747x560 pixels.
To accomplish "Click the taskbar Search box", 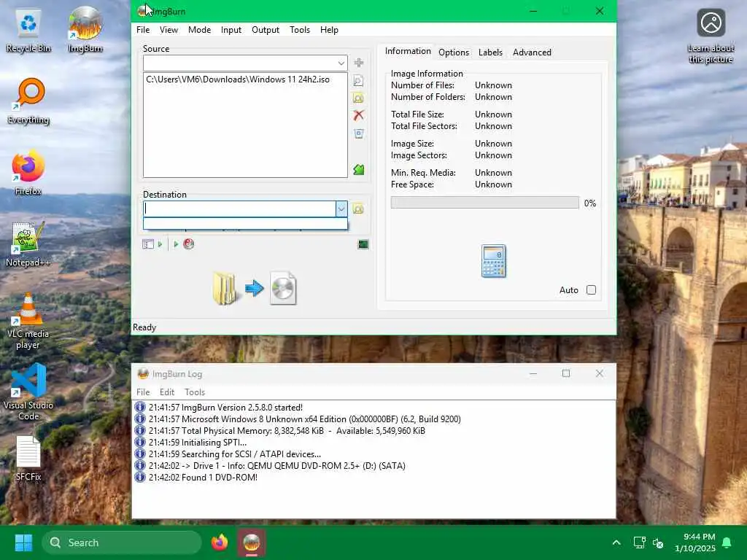I will [x=122, y=542].
